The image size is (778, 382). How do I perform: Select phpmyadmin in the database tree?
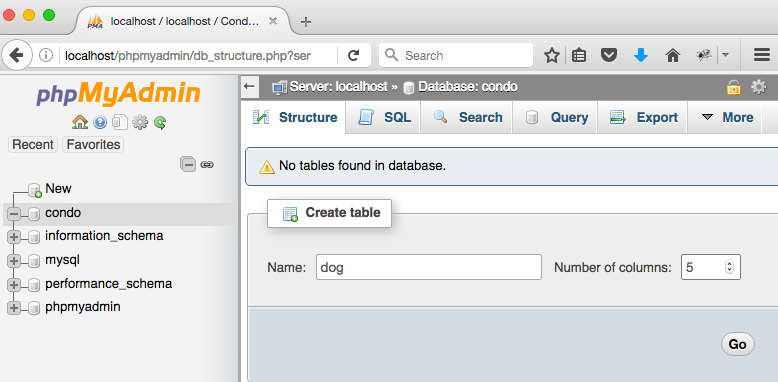(83, 307)
